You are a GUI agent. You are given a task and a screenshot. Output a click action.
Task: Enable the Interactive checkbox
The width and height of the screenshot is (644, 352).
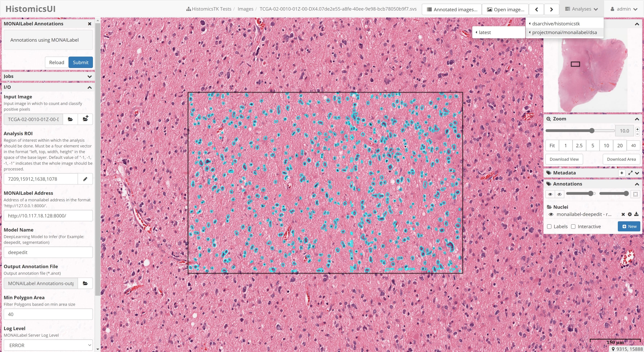(x=573, y=226)
